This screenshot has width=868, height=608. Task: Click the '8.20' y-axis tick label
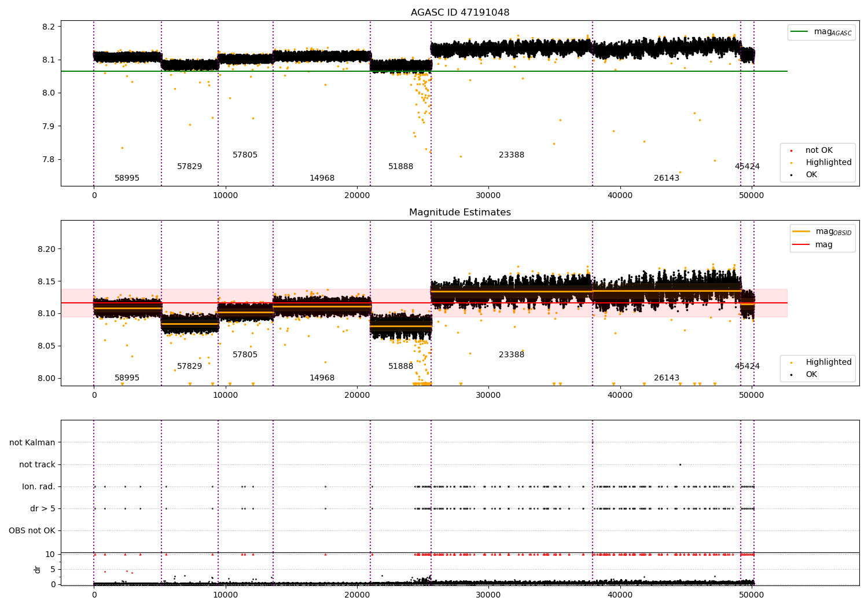pos(46,249)
